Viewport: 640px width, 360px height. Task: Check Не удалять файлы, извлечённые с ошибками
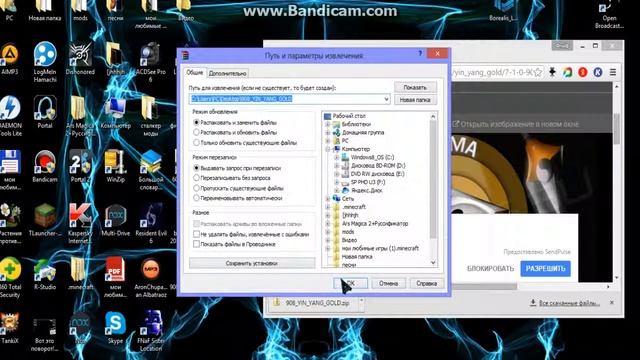[251, 234]
